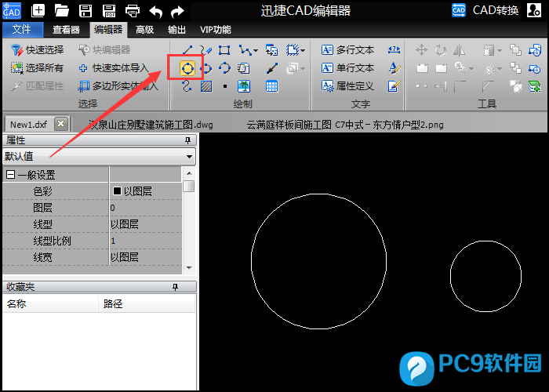Viewport: 549px width, 392px height.
Task: Choose the Ellipse drawing tool
Action: point(206,68)
